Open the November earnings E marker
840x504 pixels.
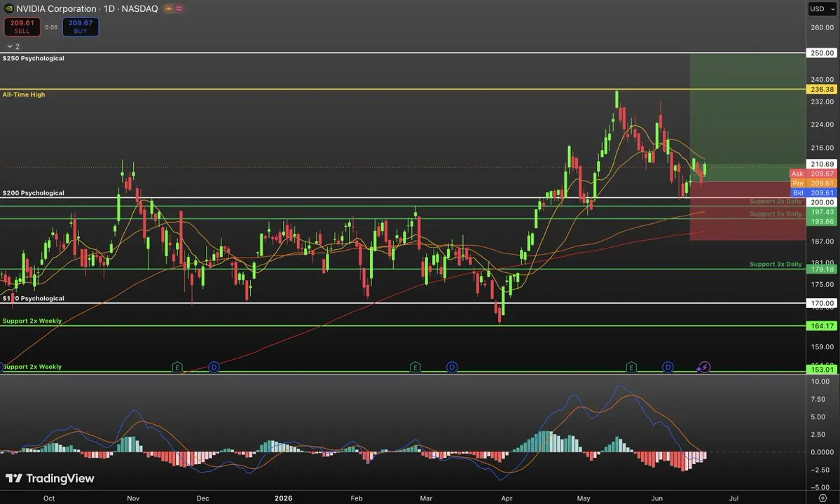point(177,367)
